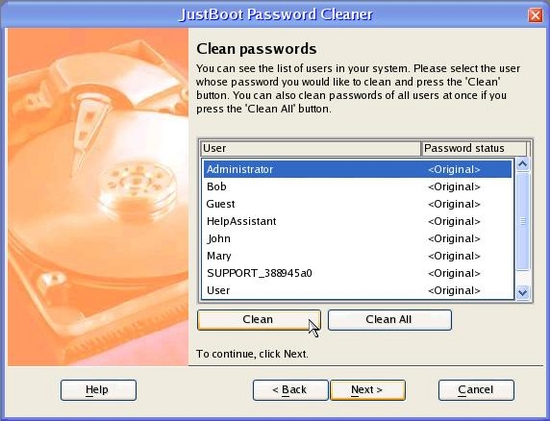This screenshot has height=421, width=550.
Task: Open Help for this wizard
Action: [x=98, y=390]
